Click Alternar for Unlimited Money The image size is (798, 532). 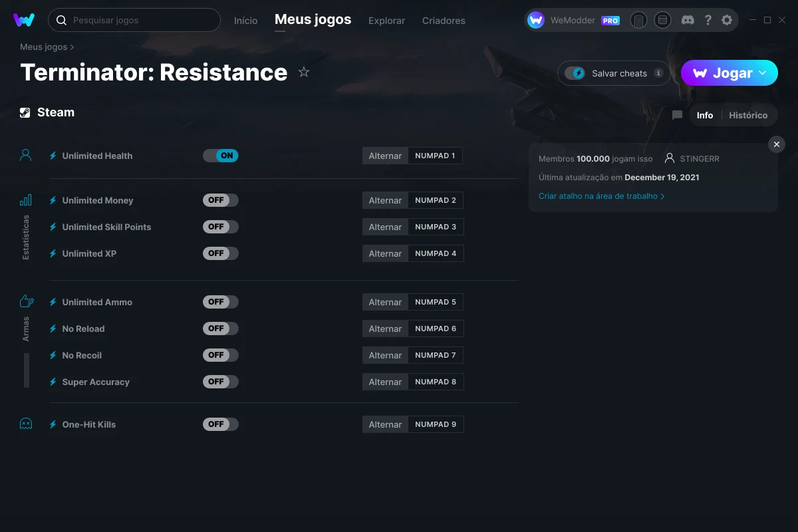385,200
